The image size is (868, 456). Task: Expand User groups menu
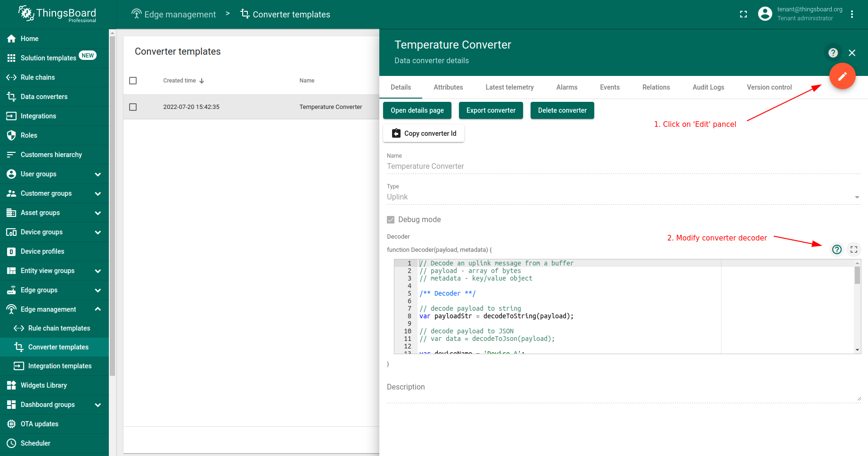pyautogui.click(x=98, y=174)
